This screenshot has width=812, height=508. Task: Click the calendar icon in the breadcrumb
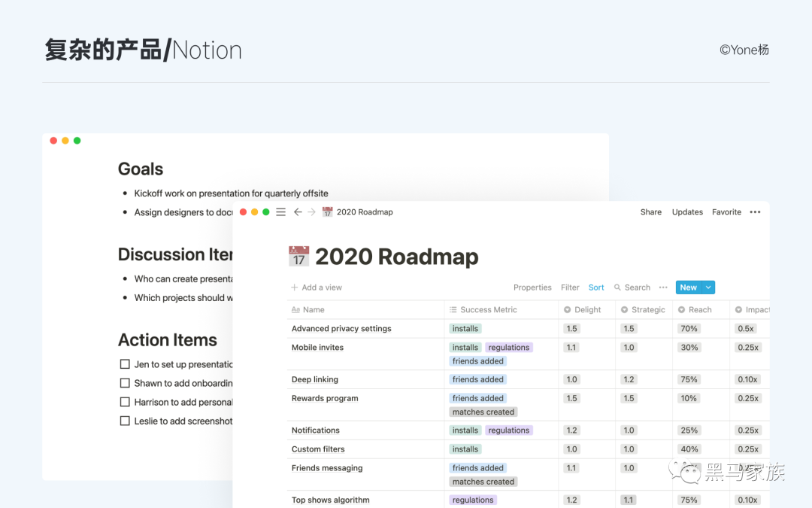click(x=327, y=212)
